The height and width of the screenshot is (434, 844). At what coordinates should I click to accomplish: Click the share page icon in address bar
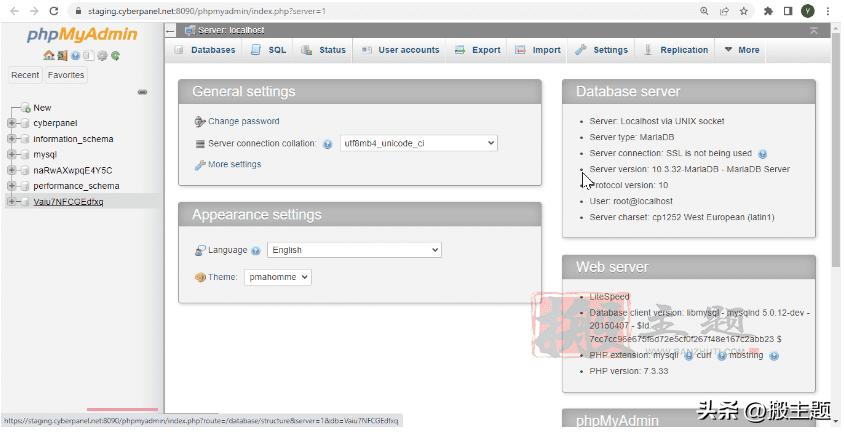[x=724, y=11]
